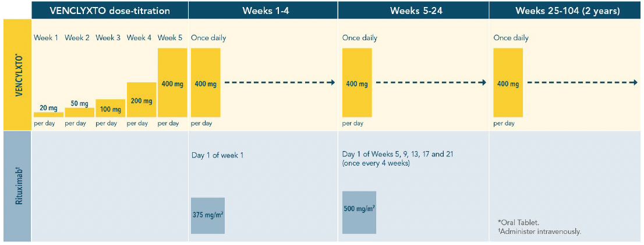Image resolution: width=644 pixels, height=245 pixels.
Task: Click the 50 mg Week 2 dose bar
Action: 79,113
